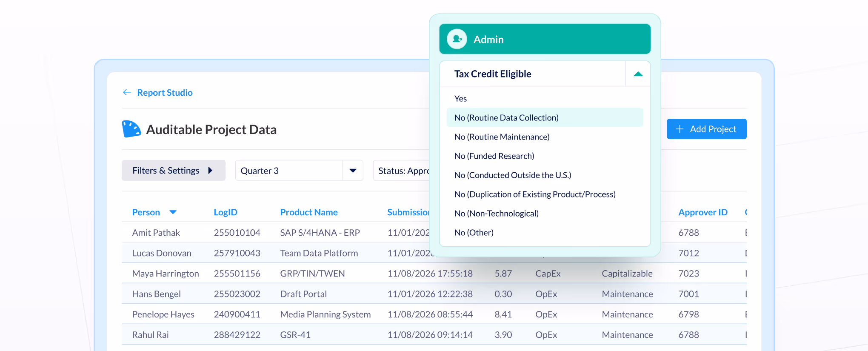Click submission 11/08/2026 17:55:18
This screenshot has width=868, height=351.
[x=430, y=274]
